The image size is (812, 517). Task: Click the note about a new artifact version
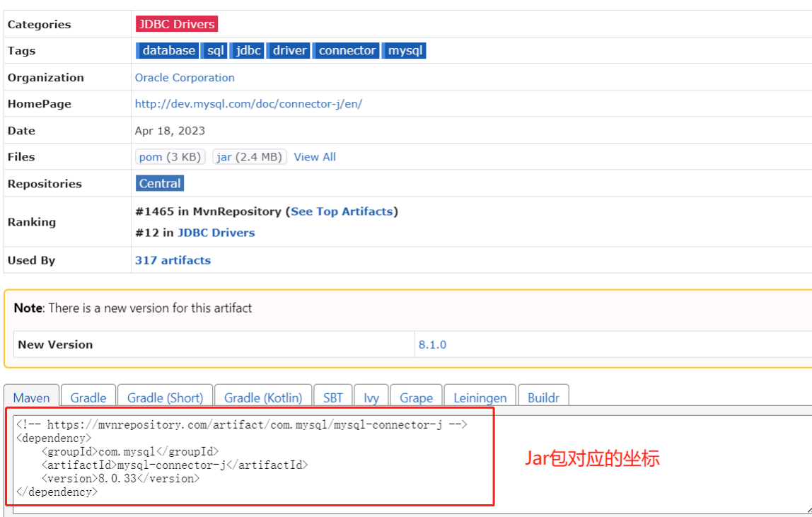tap(133, 308)
